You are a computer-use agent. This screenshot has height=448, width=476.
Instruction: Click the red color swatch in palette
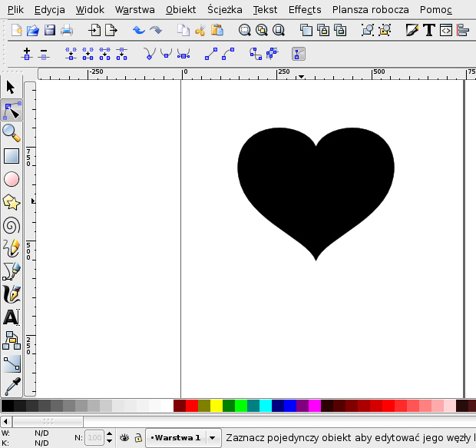(x=192, y=405)
